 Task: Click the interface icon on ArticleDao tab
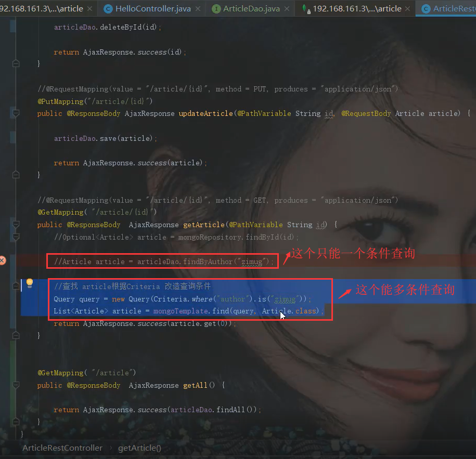(x=216, y=9)
